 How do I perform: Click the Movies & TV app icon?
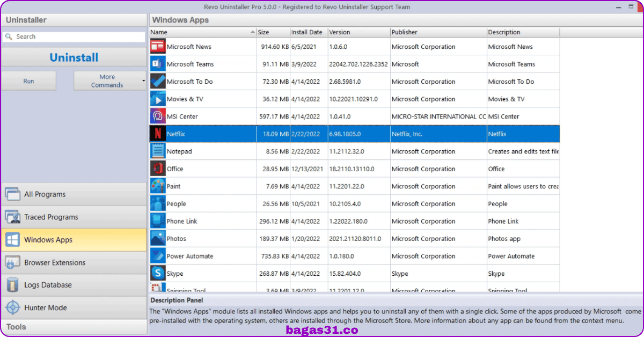tap(158, 99)
